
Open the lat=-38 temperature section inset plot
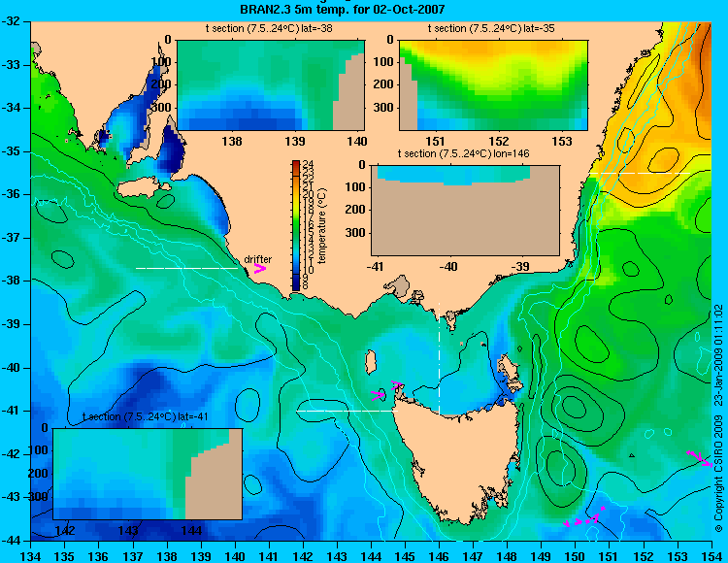[x=271, y=85]
